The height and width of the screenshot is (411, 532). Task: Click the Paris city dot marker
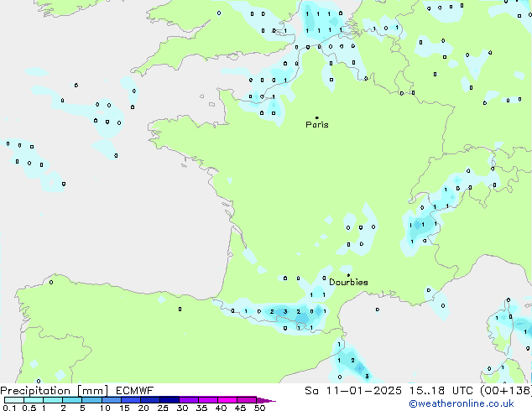(x=316, y=117)
